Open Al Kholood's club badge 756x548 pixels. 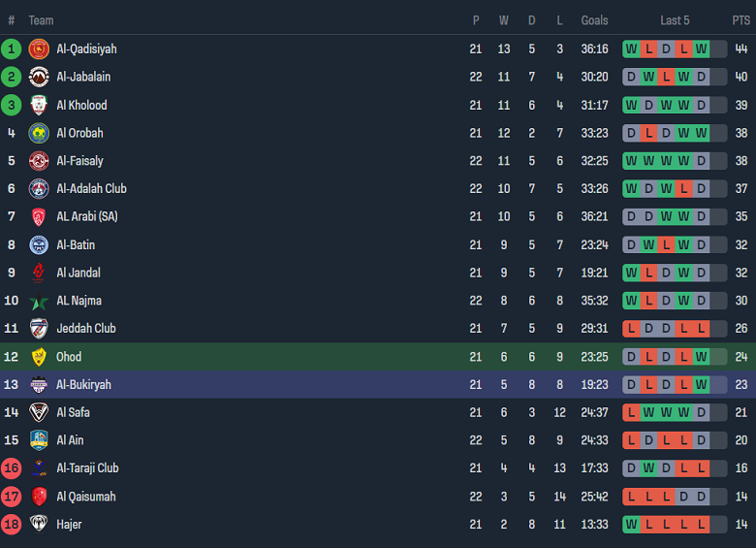coord(39,105)
